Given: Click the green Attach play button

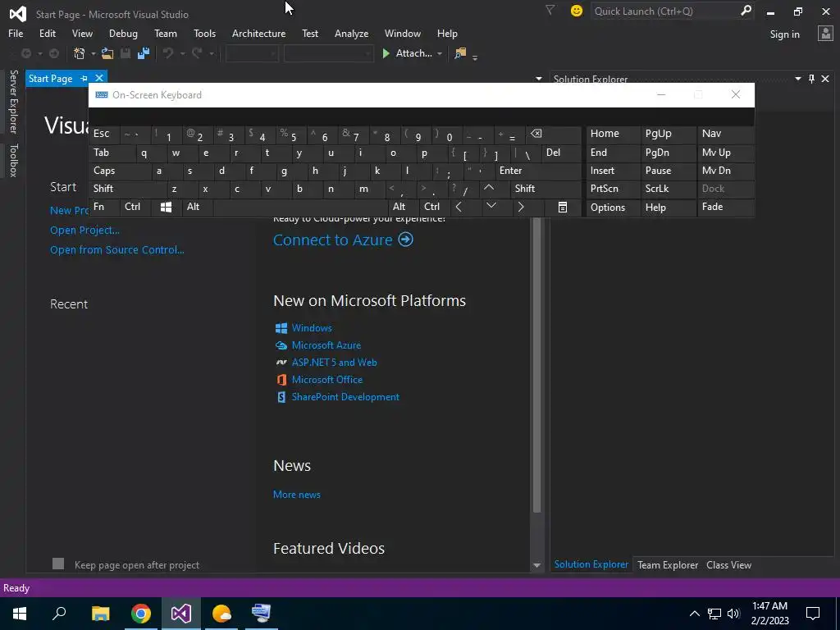Looking at the screenshot, I should (x=386, y=53).
